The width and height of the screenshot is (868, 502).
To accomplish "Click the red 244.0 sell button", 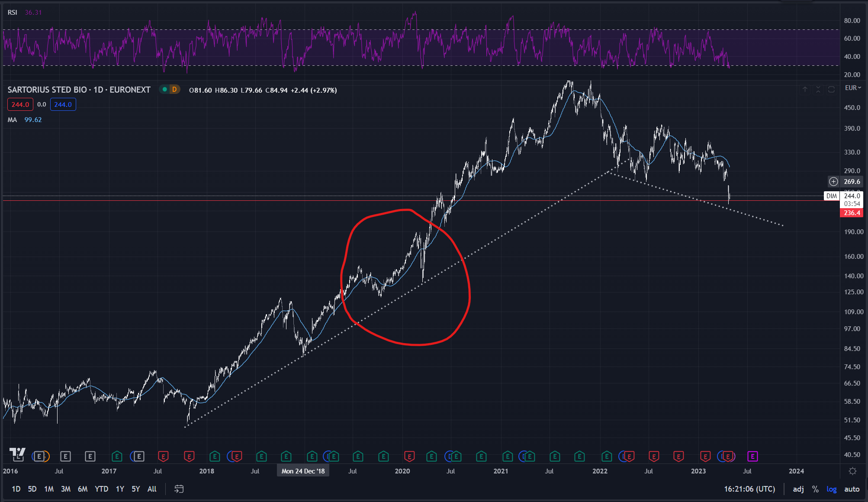I will click(20, 104).
